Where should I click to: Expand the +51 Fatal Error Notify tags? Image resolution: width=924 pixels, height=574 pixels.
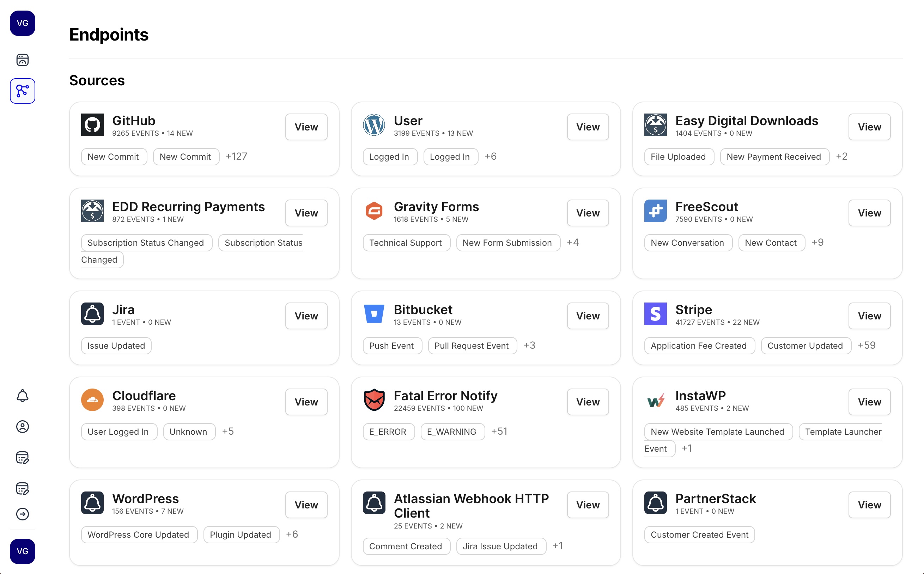[x=499, y=432]
